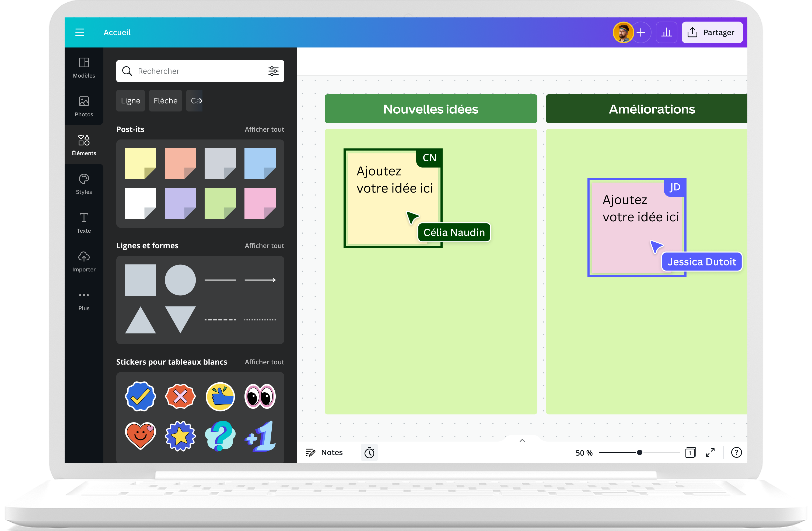Open the Importer upload panel

(x=84, y=261)
